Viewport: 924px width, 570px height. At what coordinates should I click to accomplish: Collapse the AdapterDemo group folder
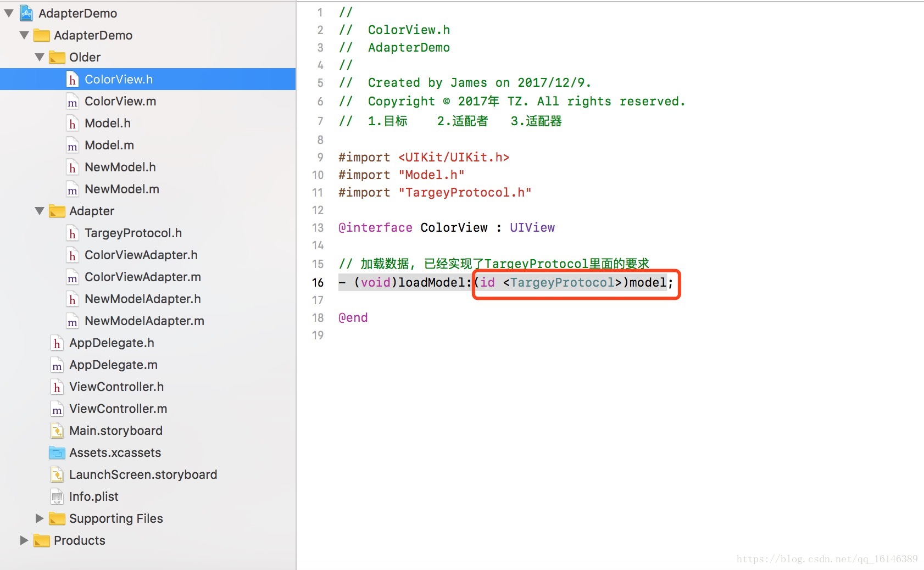tap(24, 35)
